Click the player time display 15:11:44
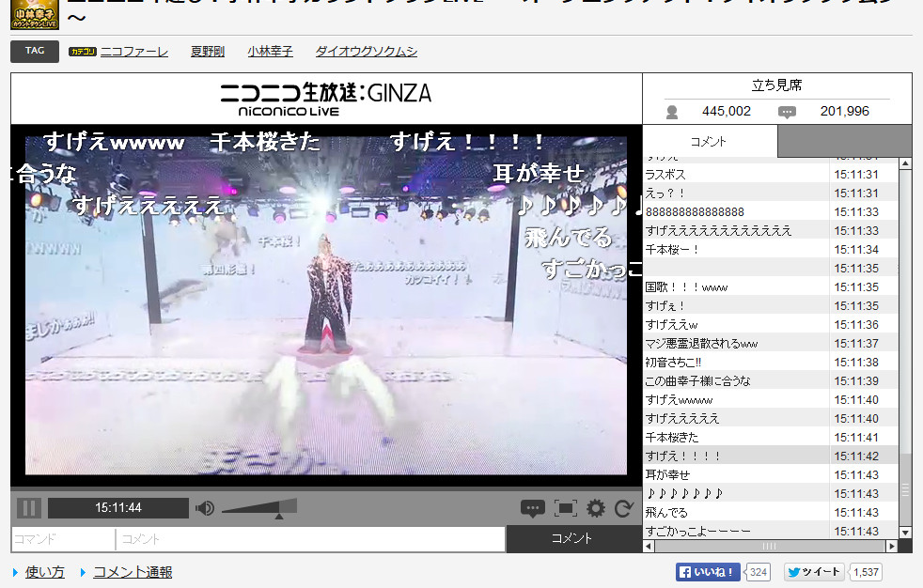 tap(118, 508)
